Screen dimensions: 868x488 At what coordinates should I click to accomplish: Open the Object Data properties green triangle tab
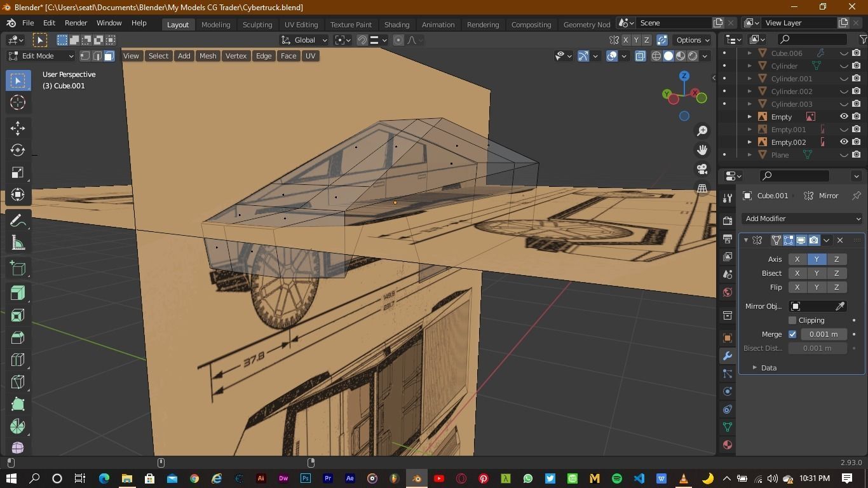[728, 427]
